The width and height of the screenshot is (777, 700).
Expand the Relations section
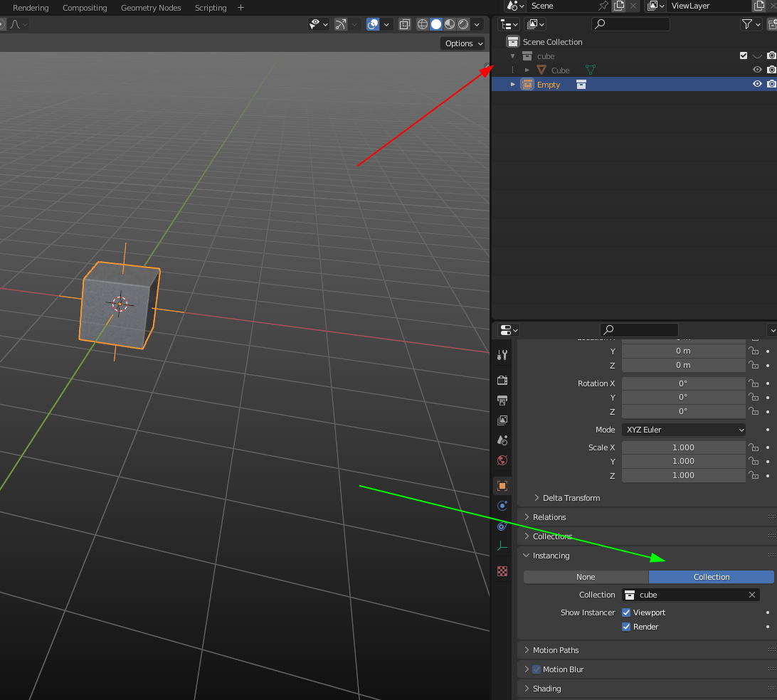click(549, 517)
